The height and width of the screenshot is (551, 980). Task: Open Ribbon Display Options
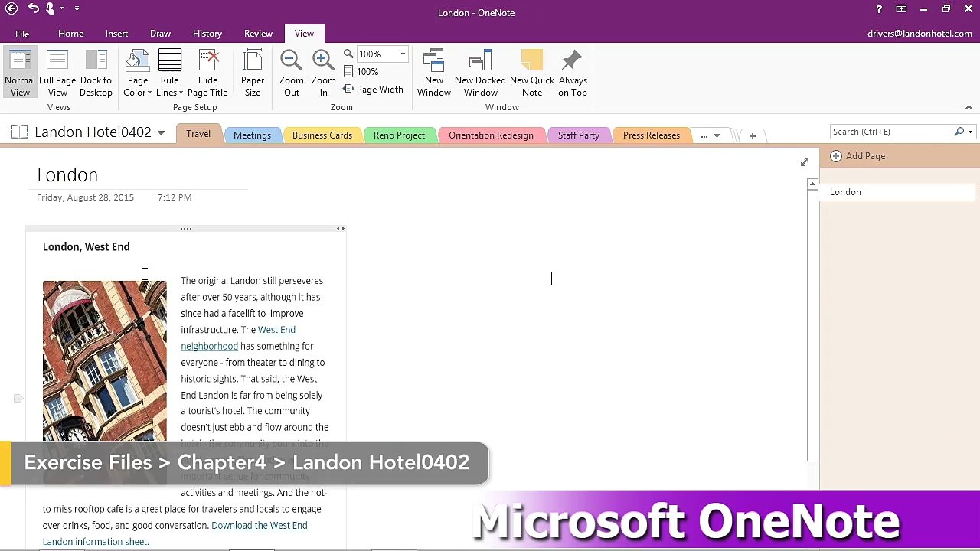pos(902,9)
